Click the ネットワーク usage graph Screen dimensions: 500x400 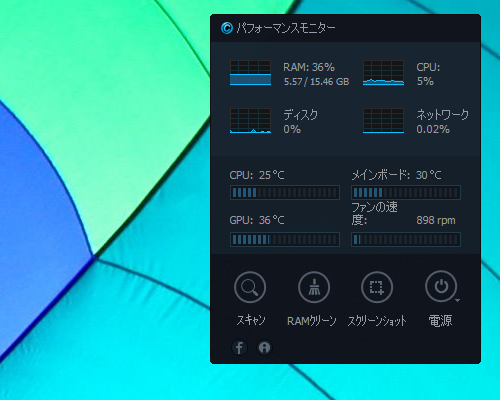383,121
